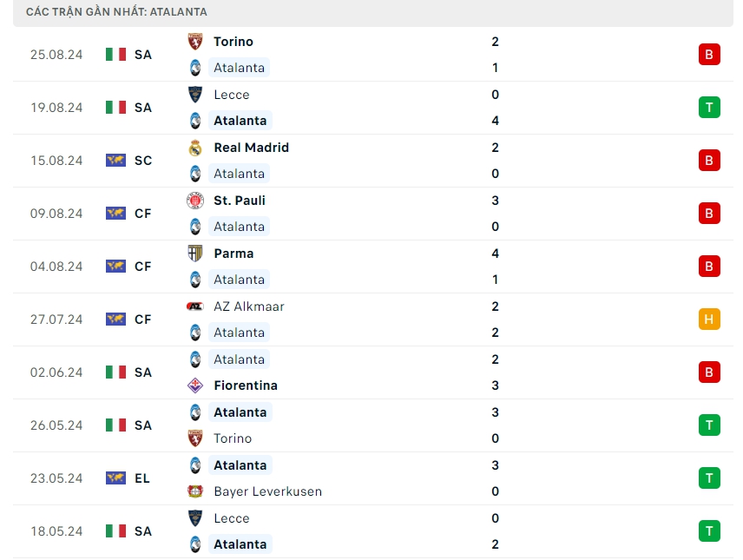Click the Fiorentina club crest
Screen dimensions: 743x560
[x=195, y=385]
